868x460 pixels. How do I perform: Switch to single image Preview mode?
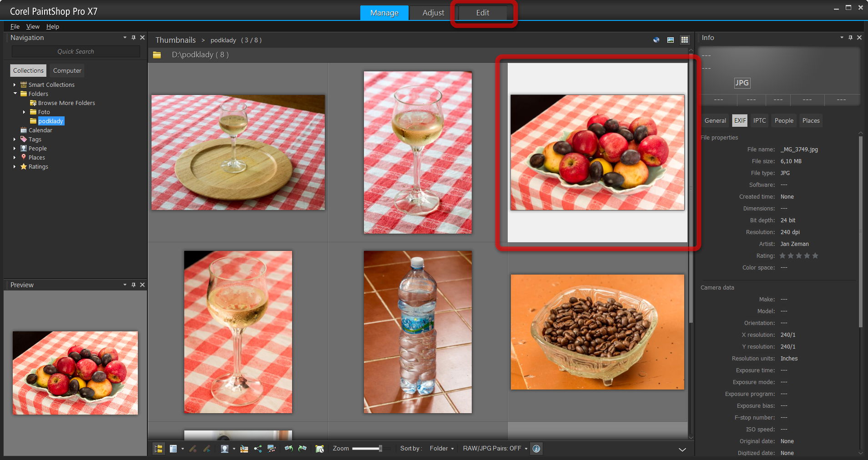point(670,40)
